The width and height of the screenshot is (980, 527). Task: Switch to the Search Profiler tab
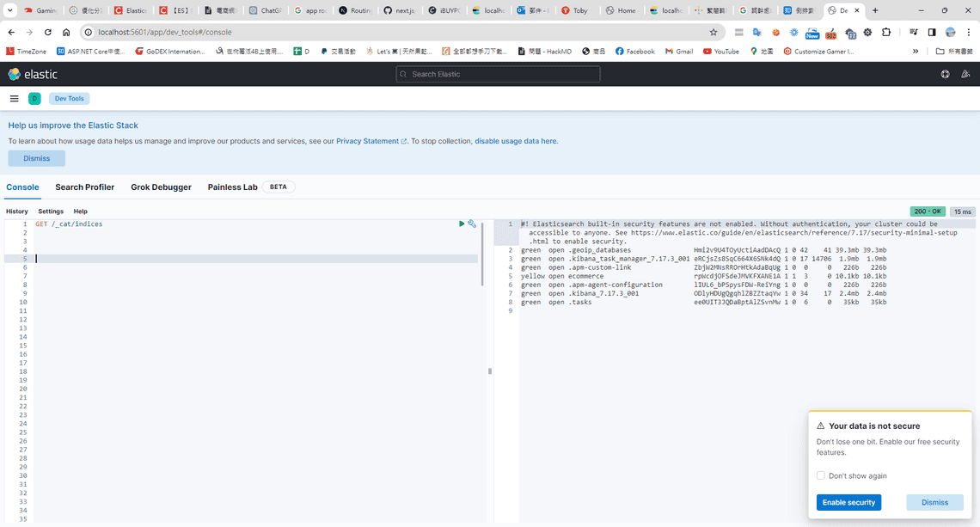(84, 187)
